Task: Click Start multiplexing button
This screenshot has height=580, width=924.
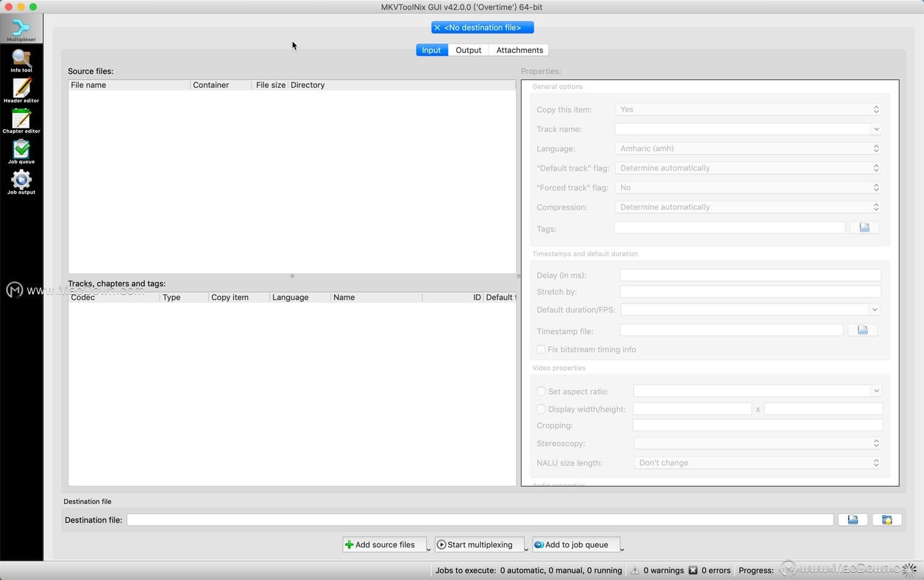Action: pyautogui.click(x=479, y=545)
